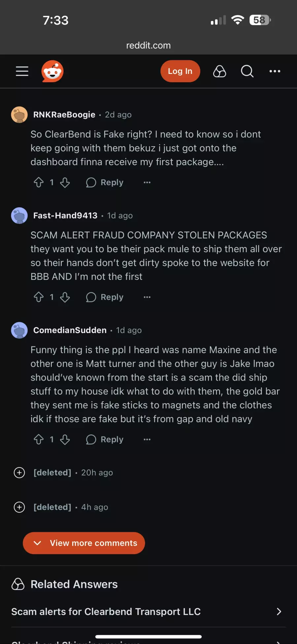Open Reddit Answers icon in header
The width and height of the screenshot is (297, 644).
pos(219,71)
